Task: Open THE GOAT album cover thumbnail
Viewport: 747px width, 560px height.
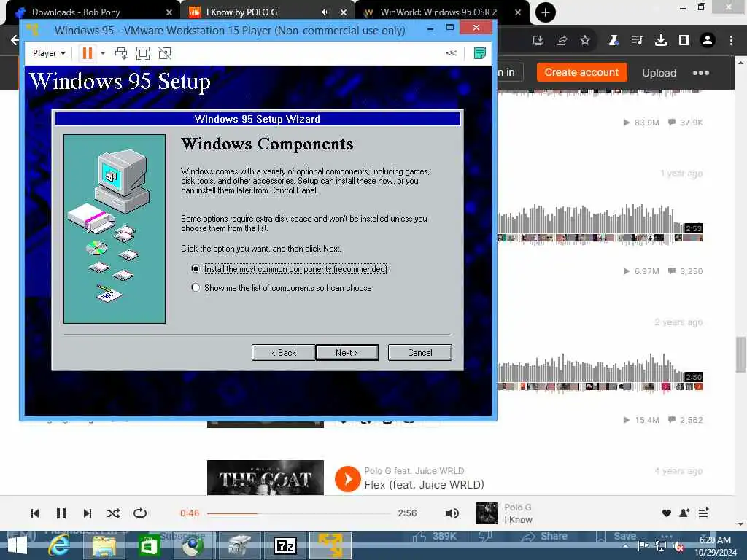Action: 266,478
